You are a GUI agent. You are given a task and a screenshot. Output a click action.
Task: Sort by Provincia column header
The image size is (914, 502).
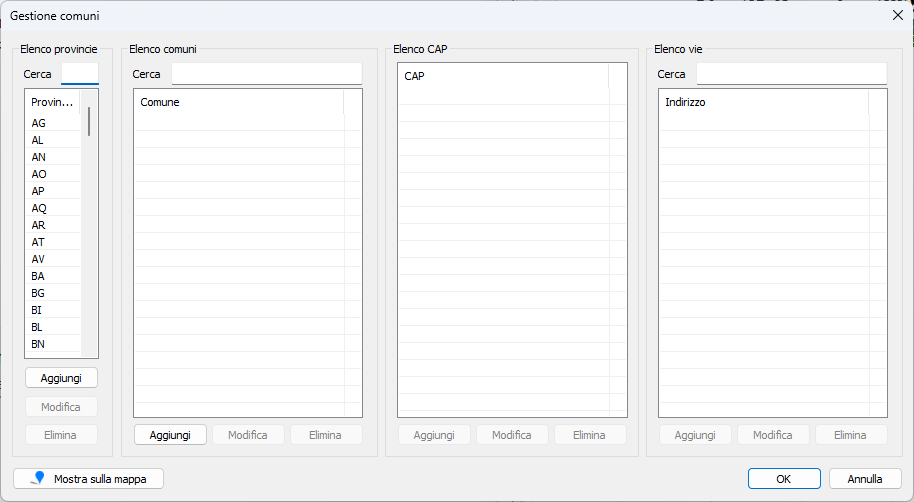click(x=52, y=102)
